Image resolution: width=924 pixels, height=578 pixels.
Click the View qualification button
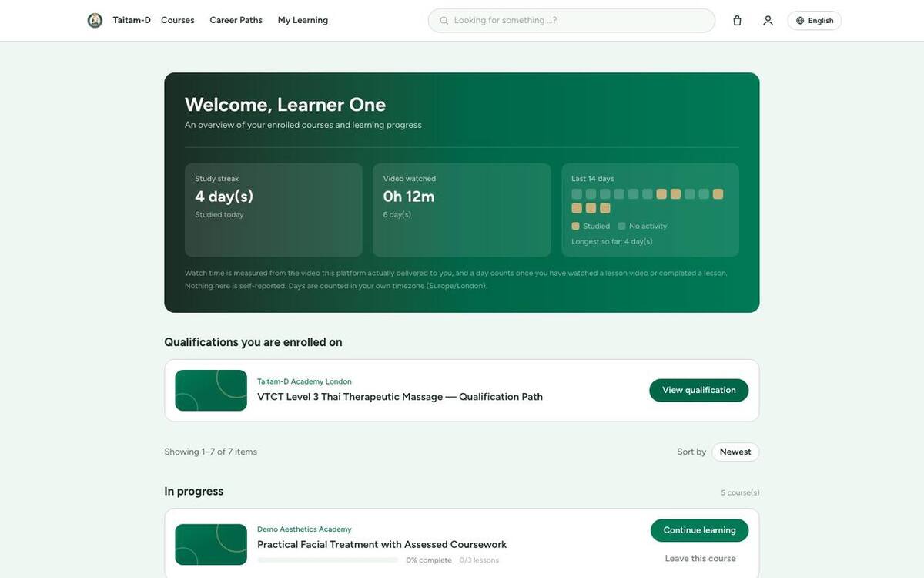point(699,391)
